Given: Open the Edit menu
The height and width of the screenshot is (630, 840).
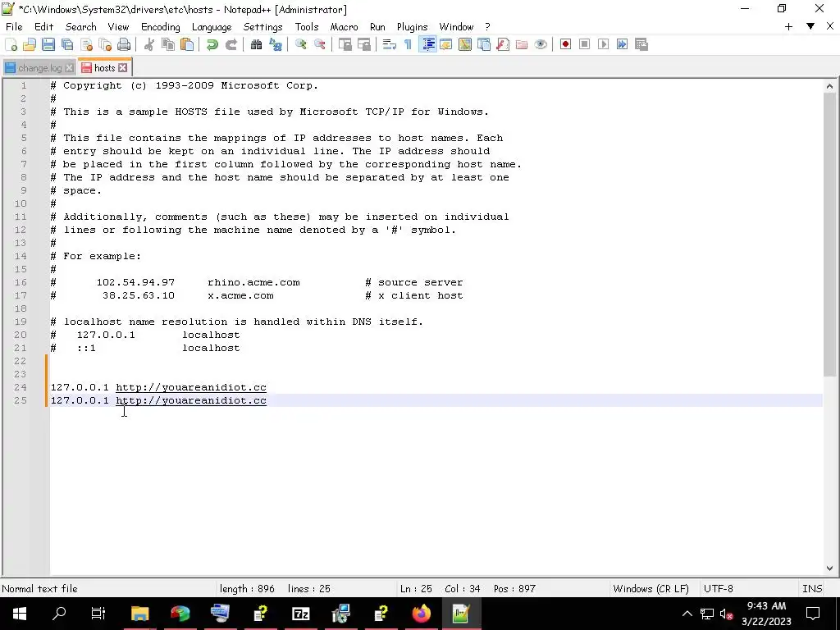Looking at the screenshot, I should pyautogui.click(x=44, y=27).
